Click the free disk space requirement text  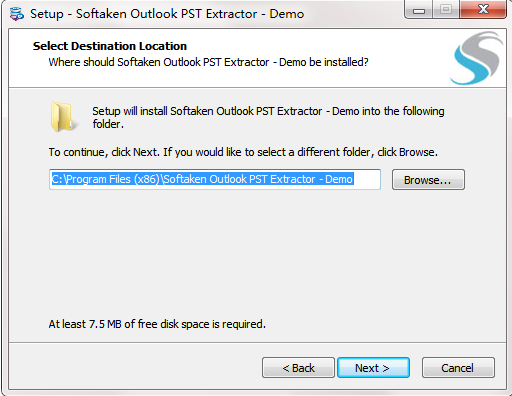(157, 324)
